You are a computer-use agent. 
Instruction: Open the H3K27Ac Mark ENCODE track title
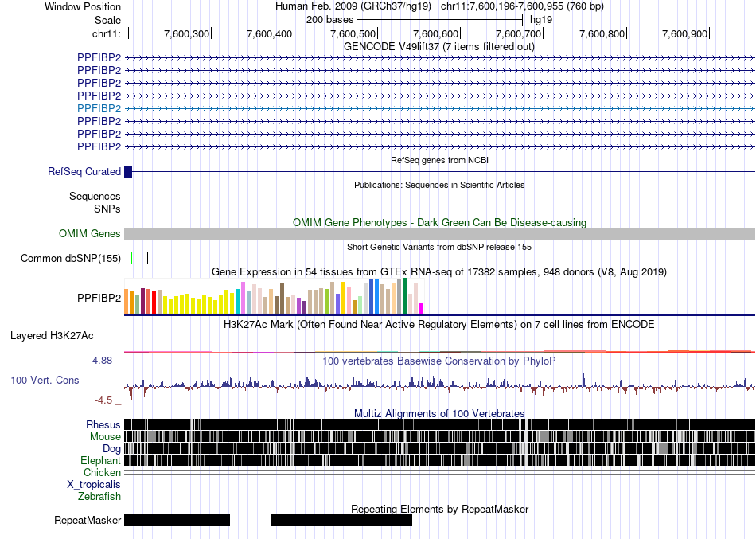[439, 325]
